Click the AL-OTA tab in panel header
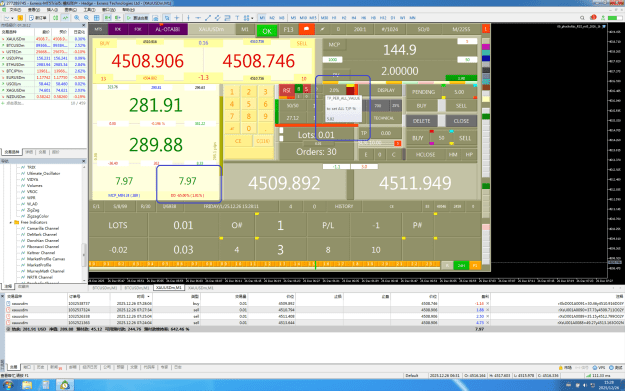 point(168,29)
